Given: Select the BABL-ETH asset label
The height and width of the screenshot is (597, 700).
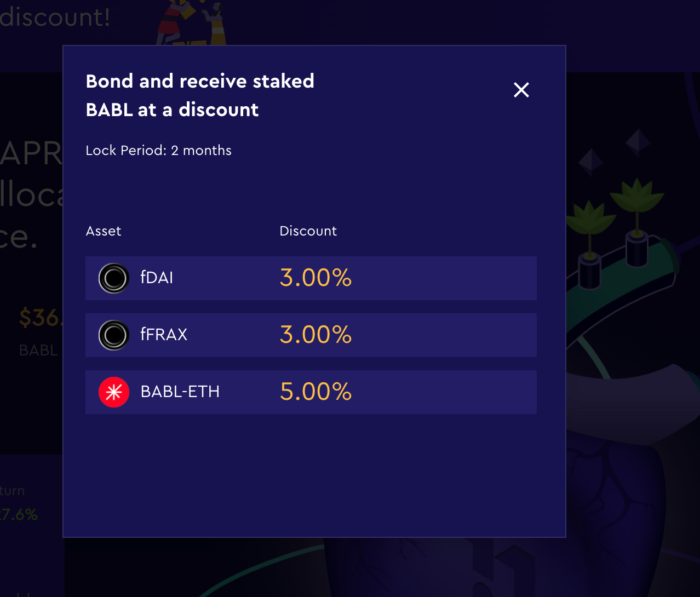Looking at the screenshot, I should tap(180, 392).
